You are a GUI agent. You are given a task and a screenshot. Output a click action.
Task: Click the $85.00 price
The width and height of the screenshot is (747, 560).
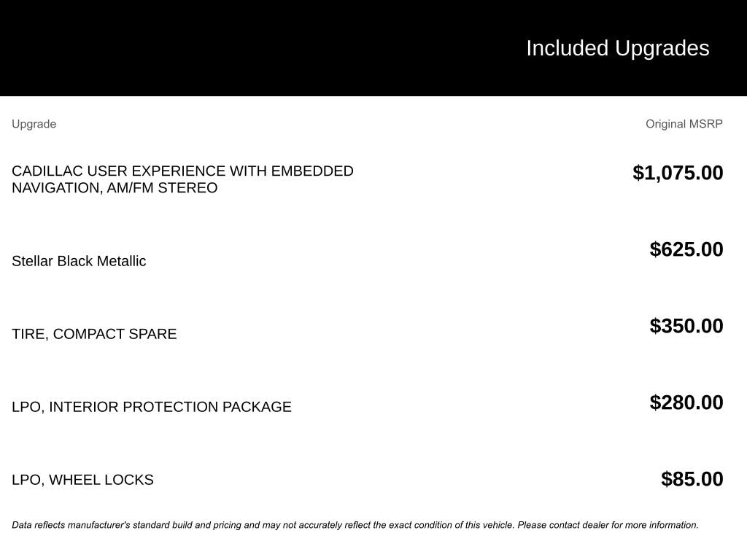pos(692,479)
